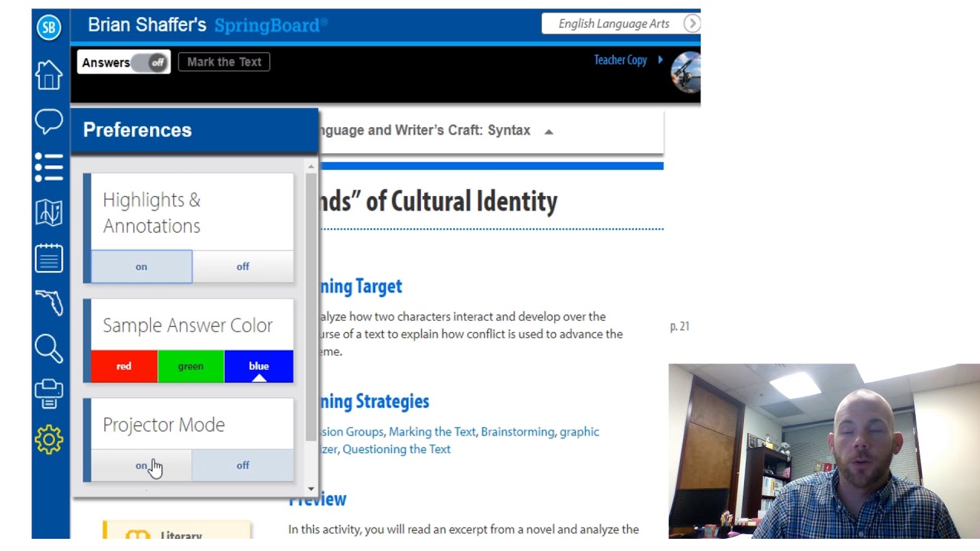Click scroll down arrow in Preferences panel

coord(311,488)
